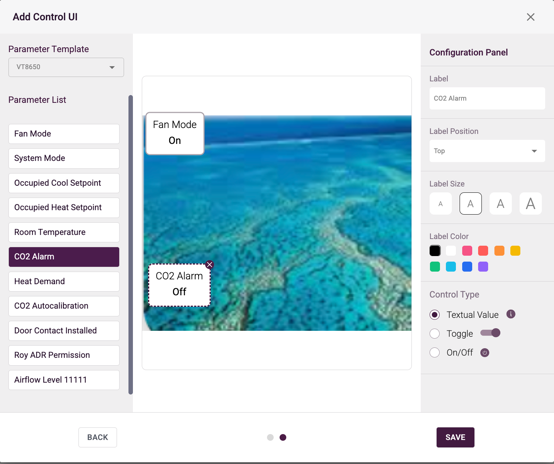The image size is (554, 464).
Task: Pick the white label color
Action: click(451, 251)
